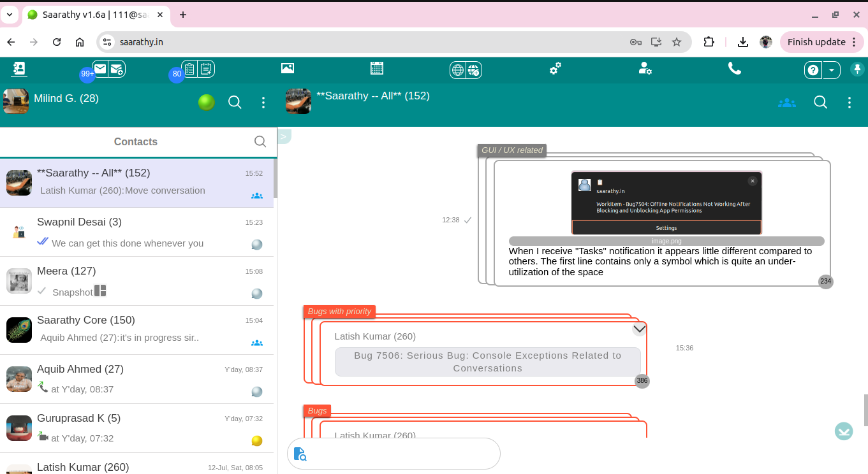Open the three-dot menu in chat header

click(x=849, y=102)
